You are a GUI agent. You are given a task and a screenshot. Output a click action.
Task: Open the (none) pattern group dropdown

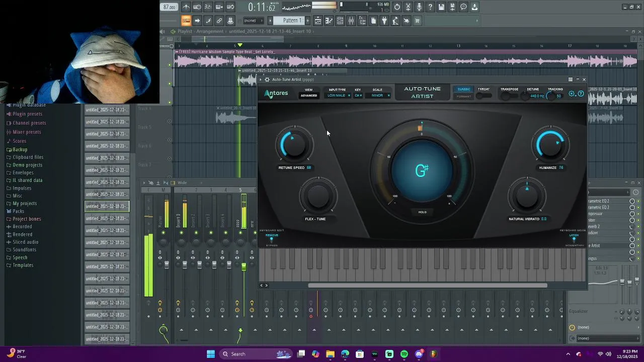253,21
